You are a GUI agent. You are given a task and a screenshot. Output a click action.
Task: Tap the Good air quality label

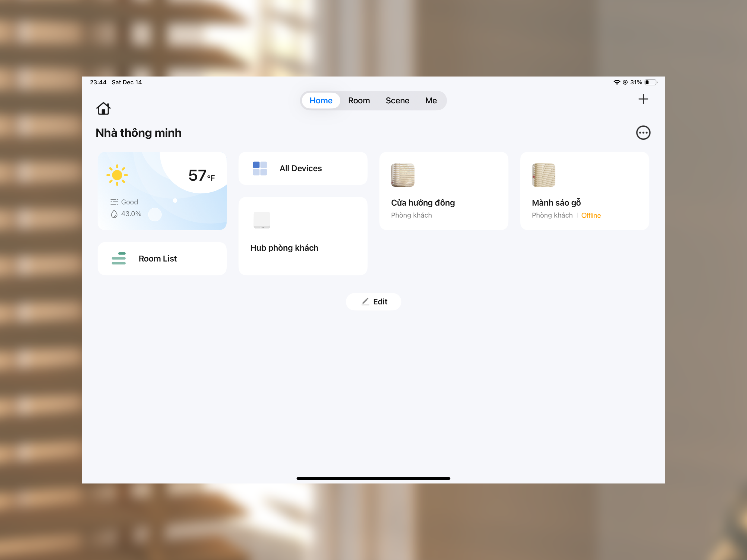pos(130,202)
